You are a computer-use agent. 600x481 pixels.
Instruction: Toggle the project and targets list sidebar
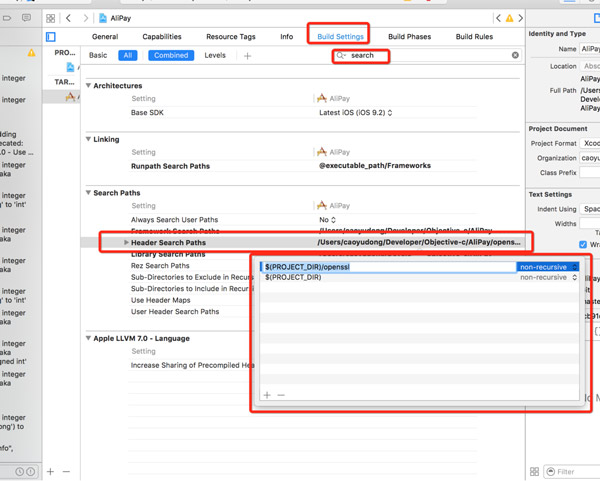tap(51, 37)
